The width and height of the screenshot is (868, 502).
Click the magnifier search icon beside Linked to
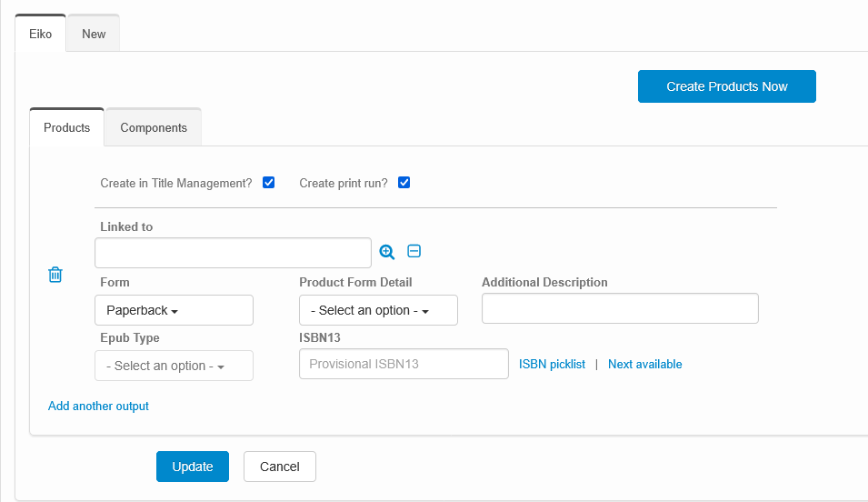point(387,252)
